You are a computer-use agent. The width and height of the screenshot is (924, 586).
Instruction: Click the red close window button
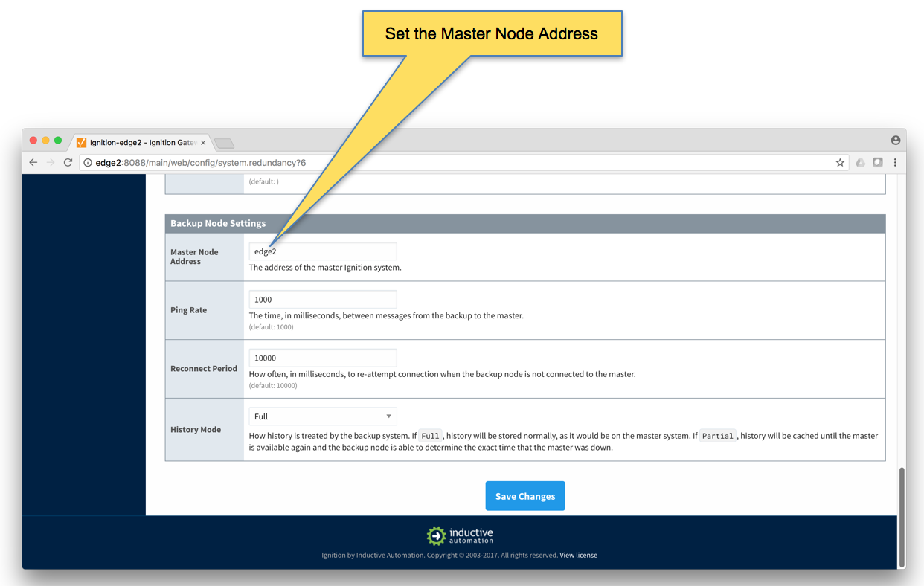coord(33,141)
